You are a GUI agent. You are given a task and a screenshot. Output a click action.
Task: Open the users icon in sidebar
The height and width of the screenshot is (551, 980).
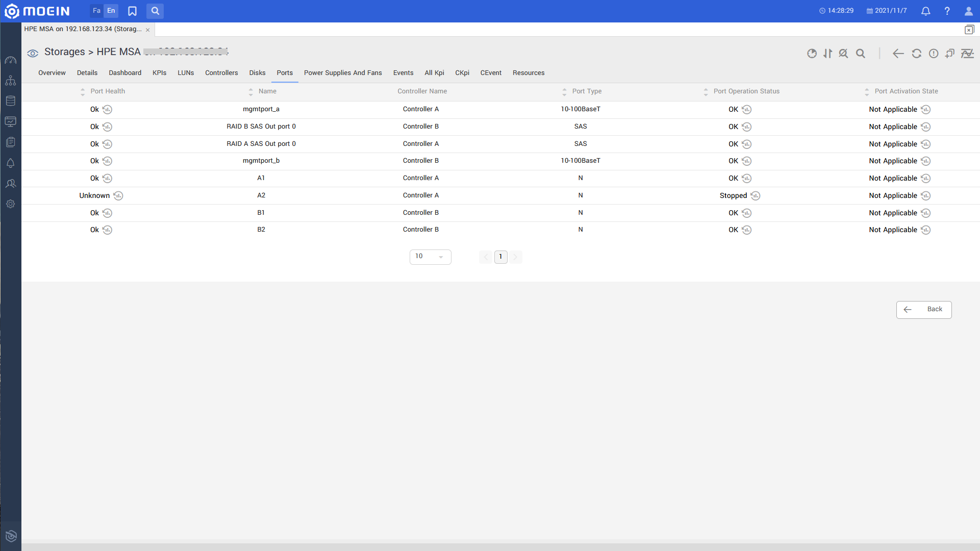click(11, 183)
